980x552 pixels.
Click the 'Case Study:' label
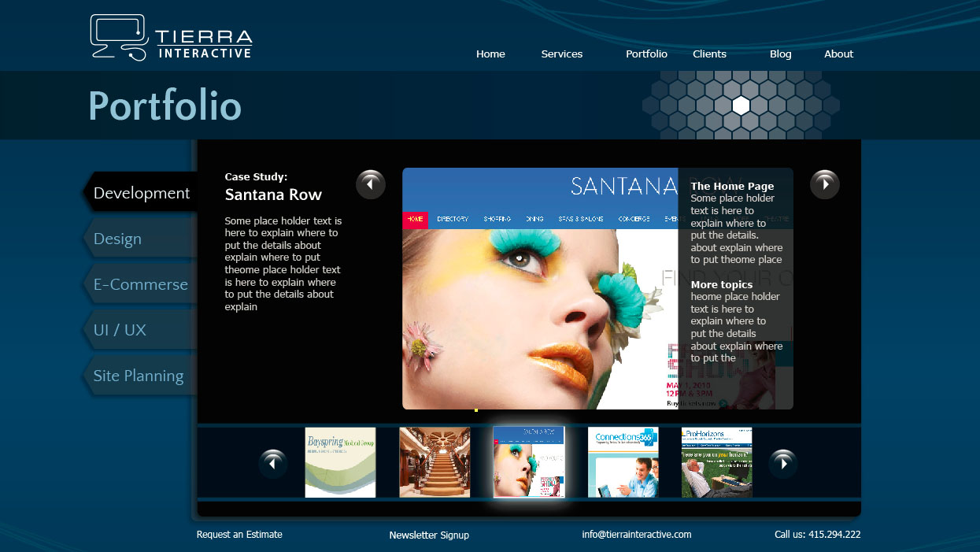[256, 177]
